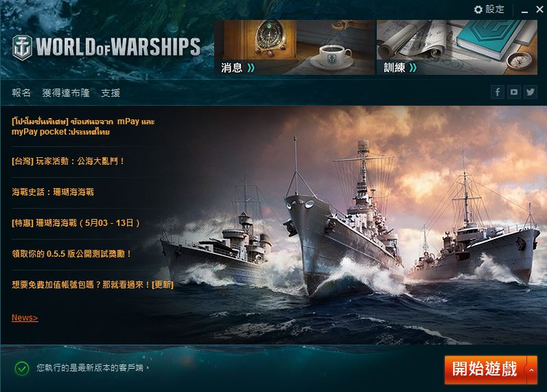Click the 開始遊戲 start game button
Screen dimensions: 547x392
[485, 370]
